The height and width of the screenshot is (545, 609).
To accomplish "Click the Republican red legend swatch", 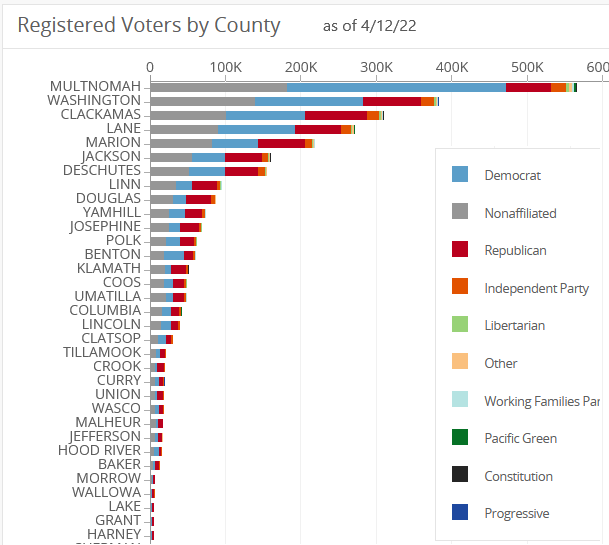I will coord(460,249).
